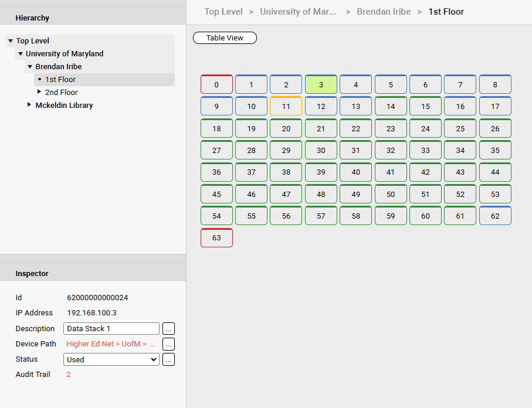Expand the 2nd Floor tree node
Viewport: 532px width, 408px height.
click(39, 92)
